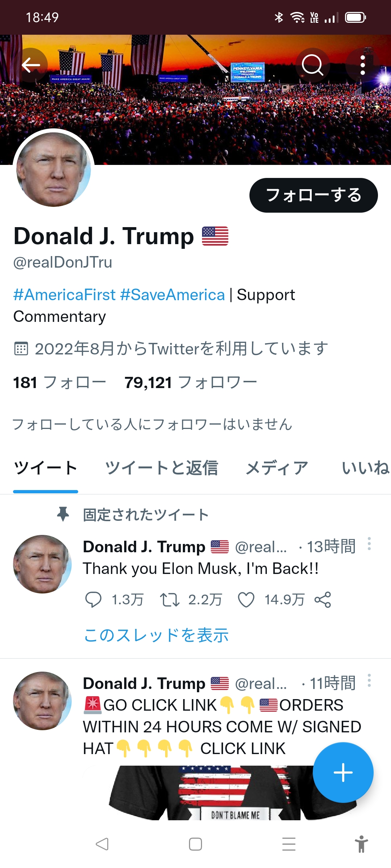
Task: Like the pinned tweet with heart
Action: 246,600
